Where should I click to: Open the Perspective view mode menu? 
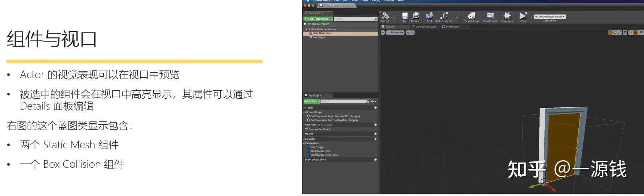tap(395, 33)
